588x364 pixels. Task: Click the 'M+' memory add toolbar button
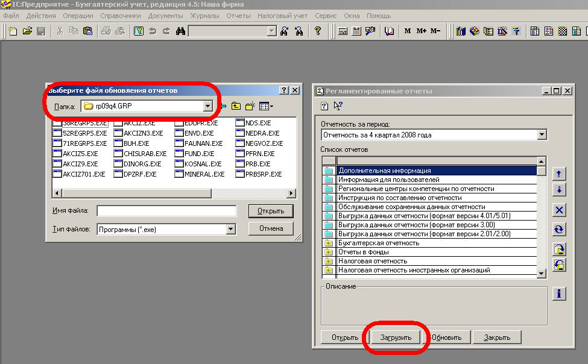[421, 31]
